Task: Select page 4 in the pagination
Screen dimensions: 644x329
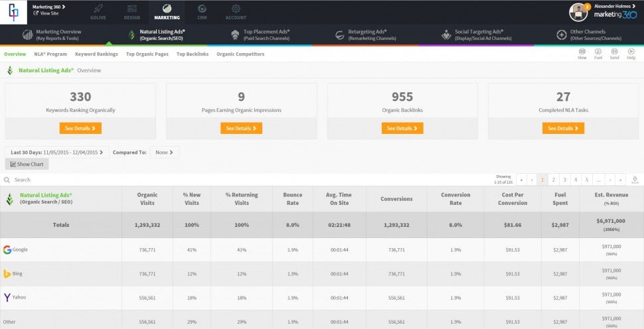Action: 576,180
